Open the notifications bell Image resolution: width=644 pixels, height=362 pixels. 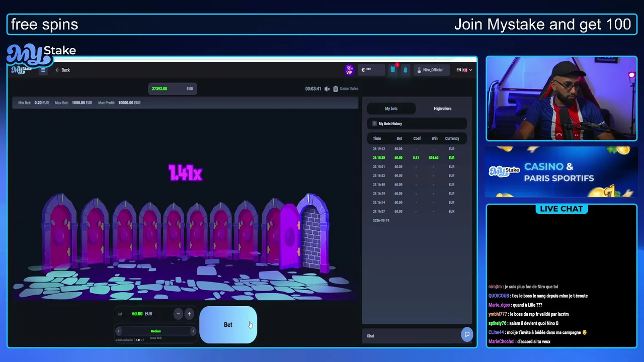pyautogui.click(x=406, y=70)
